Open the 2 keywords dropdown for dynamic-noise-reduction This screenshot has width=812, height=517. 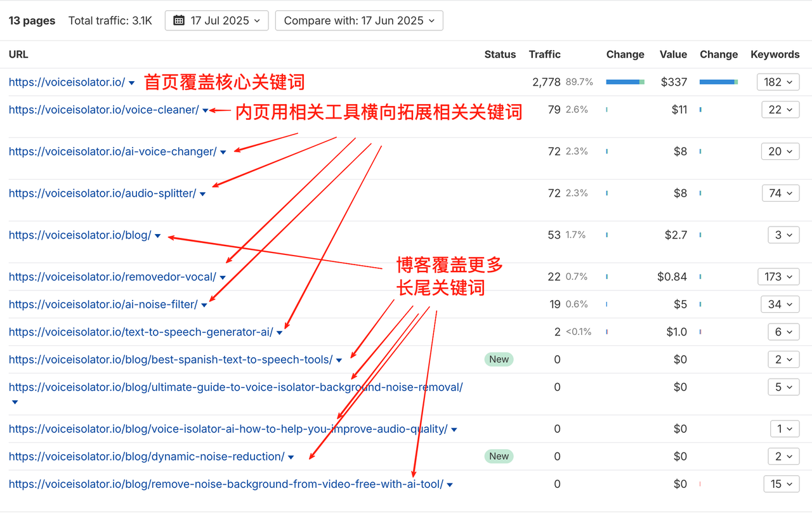click(784, 457)
